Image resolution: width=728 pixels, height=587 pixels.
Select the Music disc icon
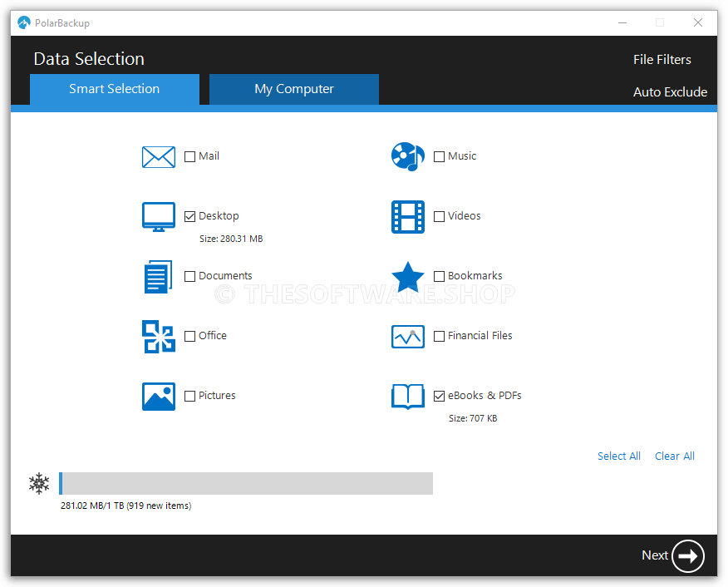tap(407, 156)
